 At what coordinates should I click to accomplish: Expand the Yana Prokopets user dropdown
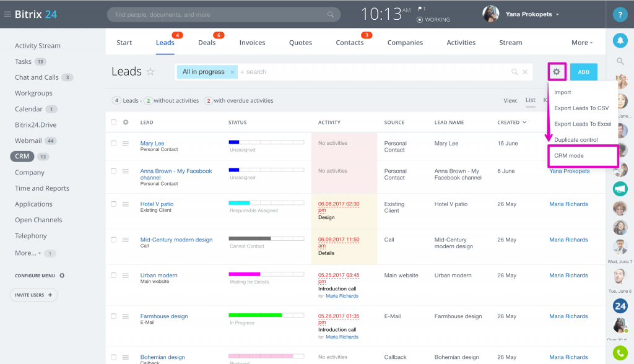tap(557, 15)
